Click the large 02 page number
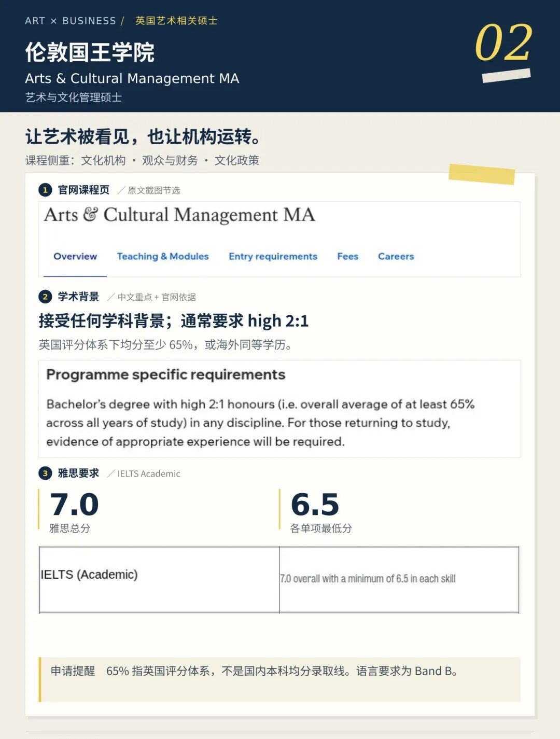Viewport: 560px width, 739px height. click(x=503, y=43)
